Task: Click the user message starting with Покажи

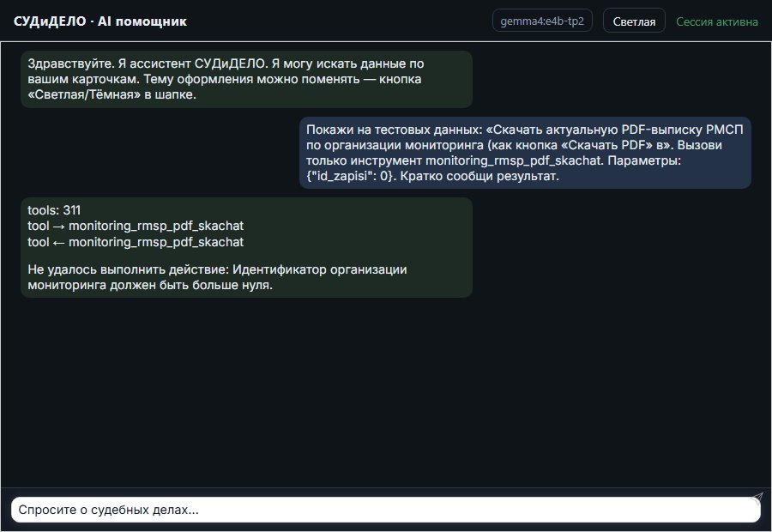Action: 525,153
